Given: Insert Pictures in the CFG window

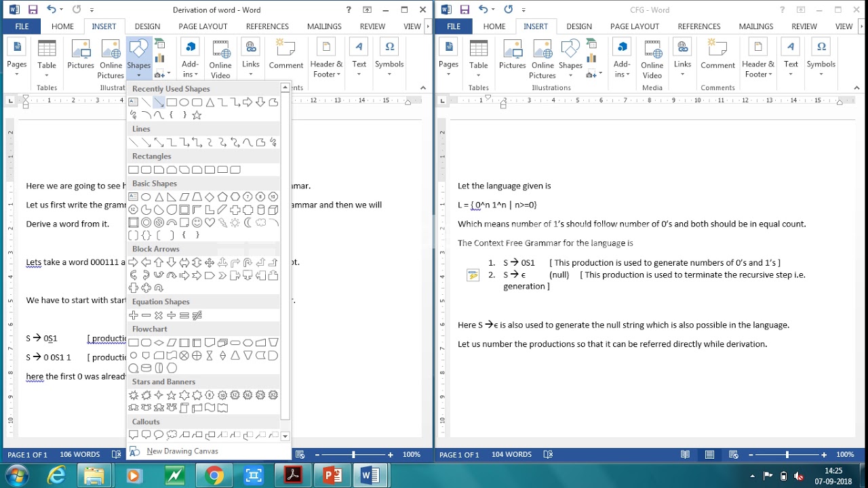Looking at the screenshot, I should click(513, 55).
